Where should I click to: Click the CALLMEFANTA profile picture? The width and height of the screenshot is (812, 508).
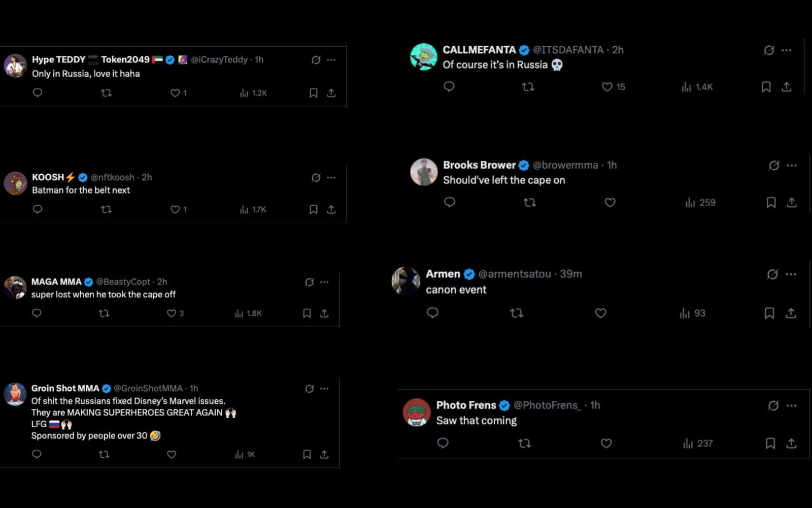424,56
